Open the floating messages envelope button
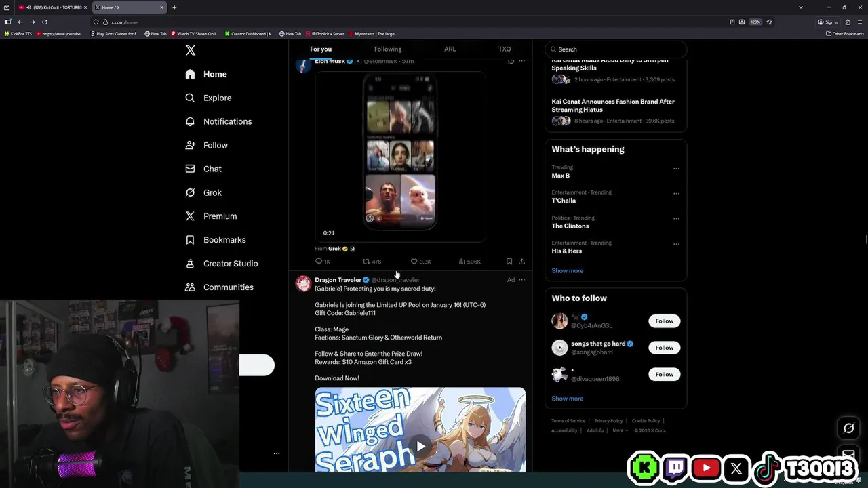This screenshot has height=488, width=868. (848, 455)
